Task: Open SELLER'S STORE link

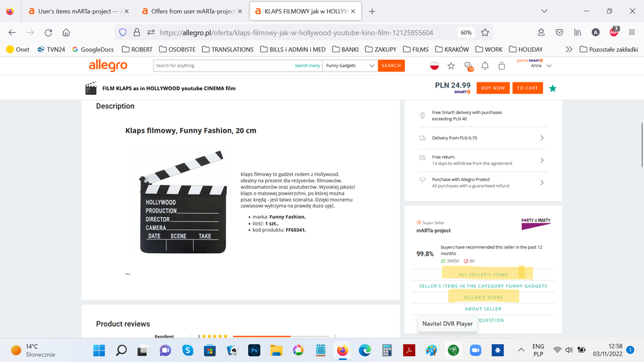Action: tap(483, 297)
